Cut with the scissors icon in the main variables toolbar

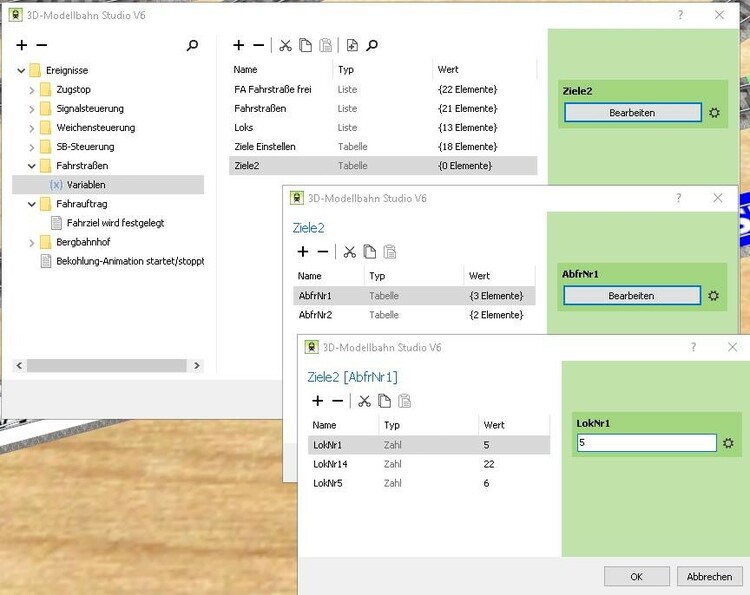(x=286, y=45)
